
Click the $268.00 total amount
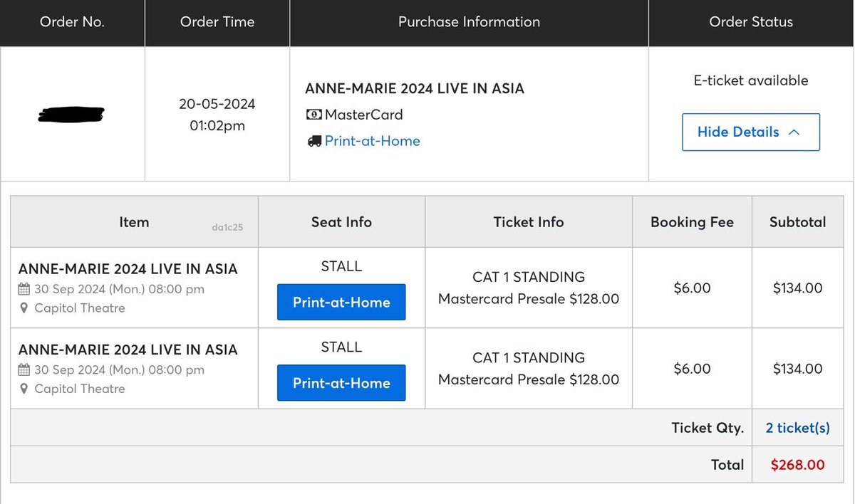[x=798, y=465]
